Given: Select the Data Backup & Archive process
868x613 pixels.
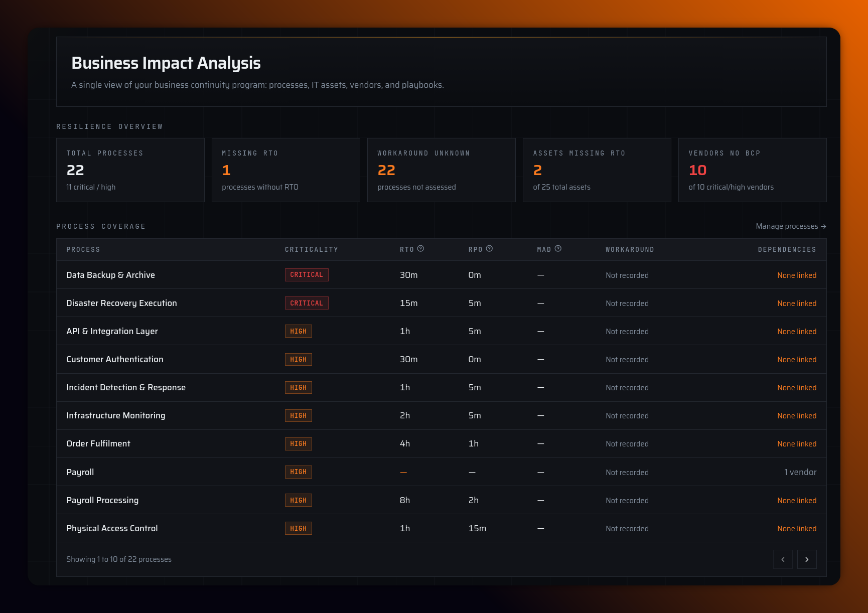Looking at the screenshot, I should (x=111, y=275).
